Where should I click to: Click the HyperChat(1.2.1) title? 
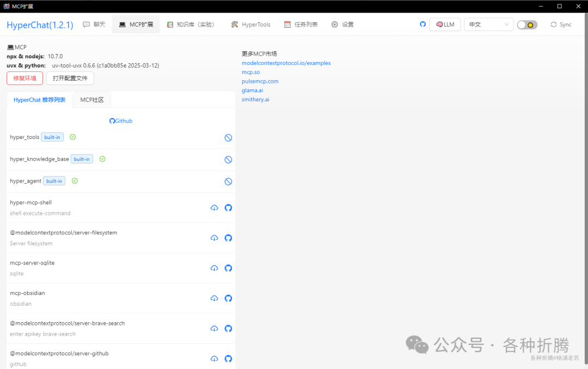[40, 25]
